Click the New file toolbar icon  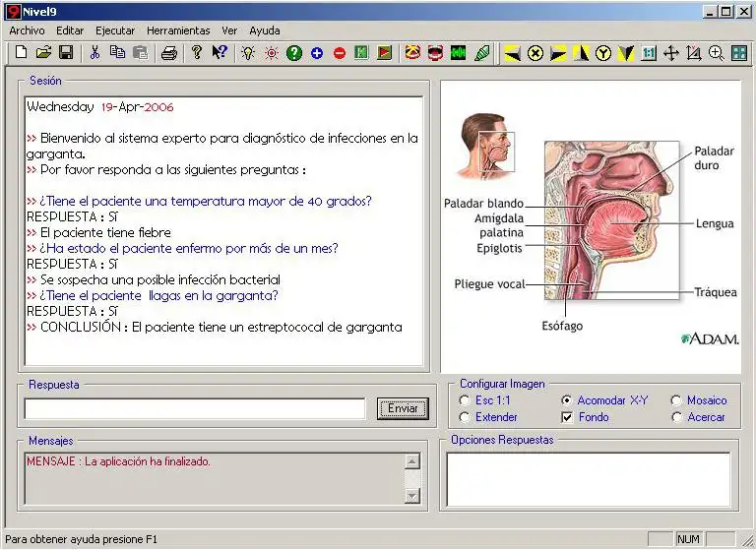[x=21, y=52]
